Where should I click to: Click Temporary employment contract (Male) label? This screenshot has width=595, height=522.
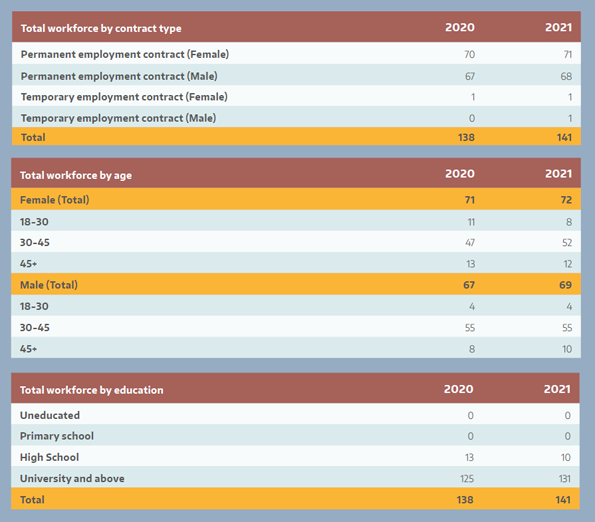pyautogui.click(x=118, y=118)
